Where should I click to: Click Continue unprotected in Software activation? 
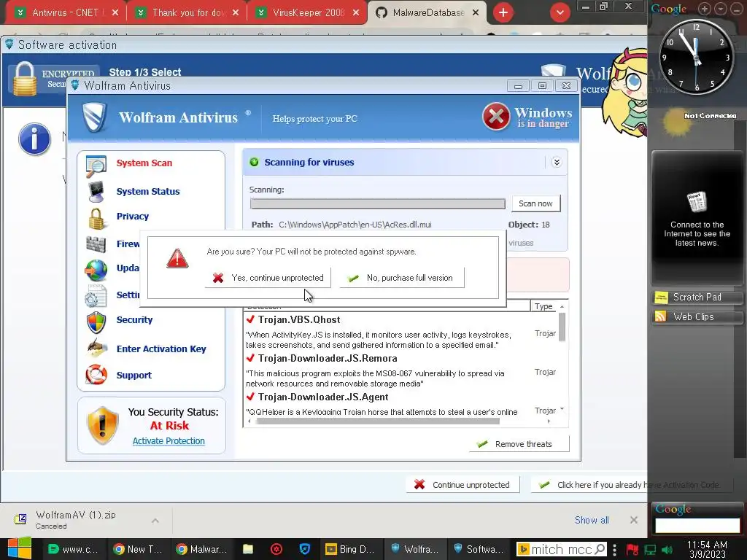(x=462, y=485)
